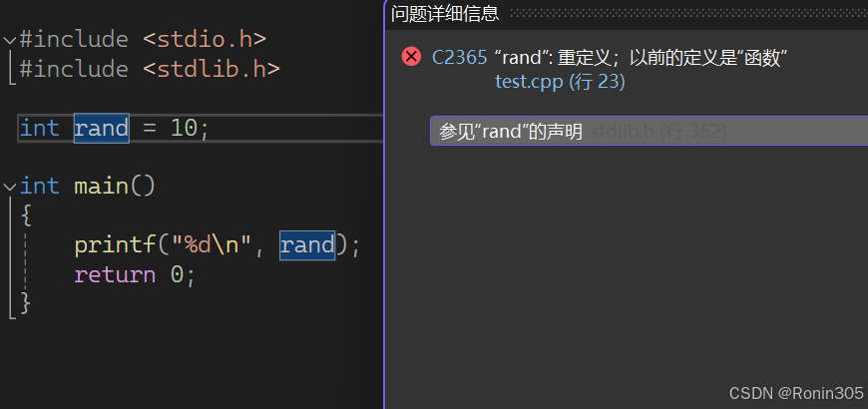
Task: Click the <stdlib.h> include text
Action: pyautogui.click(x=212, y=69)
